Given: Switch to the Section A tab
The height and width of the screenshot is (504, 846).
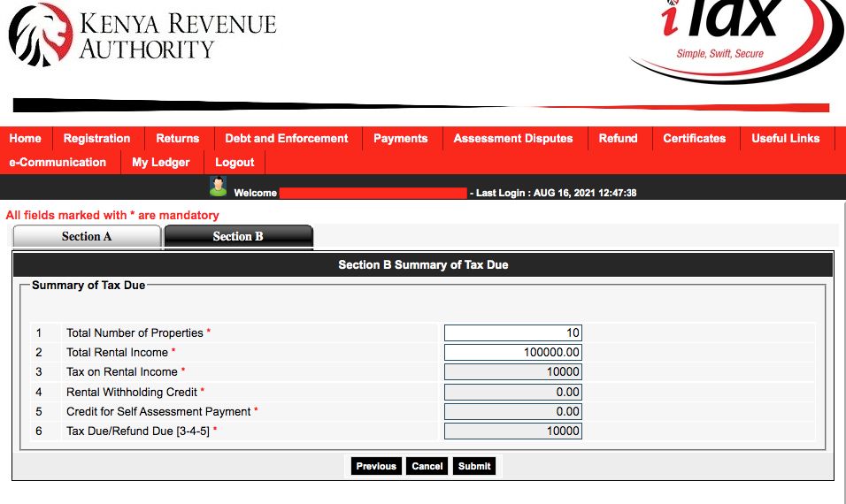Looking at the screenshot, I should coord(87,237).
